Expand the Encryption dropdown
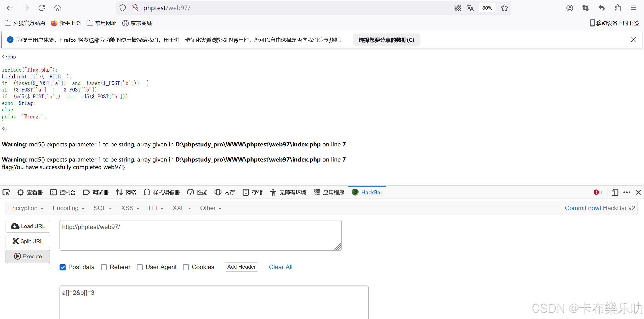 click(26, 208)
